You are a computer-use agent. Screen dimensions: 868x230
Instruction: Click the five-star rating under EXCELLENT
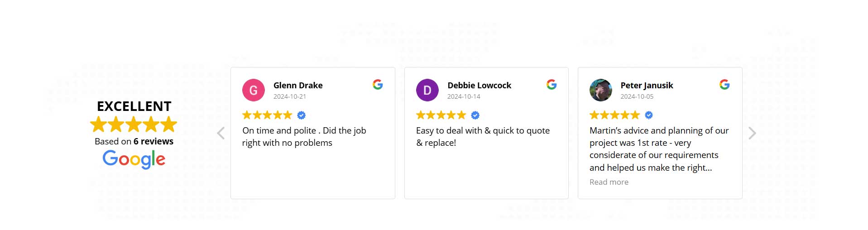(x=134, y=124)
